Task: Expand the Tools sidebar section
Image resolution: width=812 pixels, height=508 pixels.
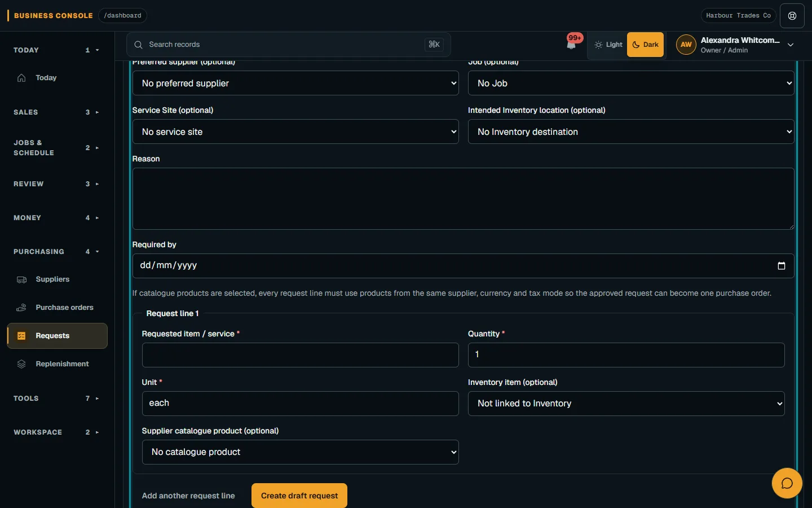Action: pos(56,398)
